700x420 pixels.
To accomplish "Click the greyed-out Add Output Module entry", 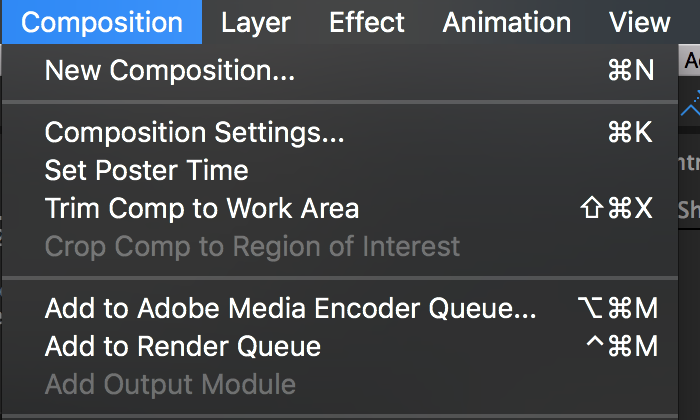I will point(170,384).
